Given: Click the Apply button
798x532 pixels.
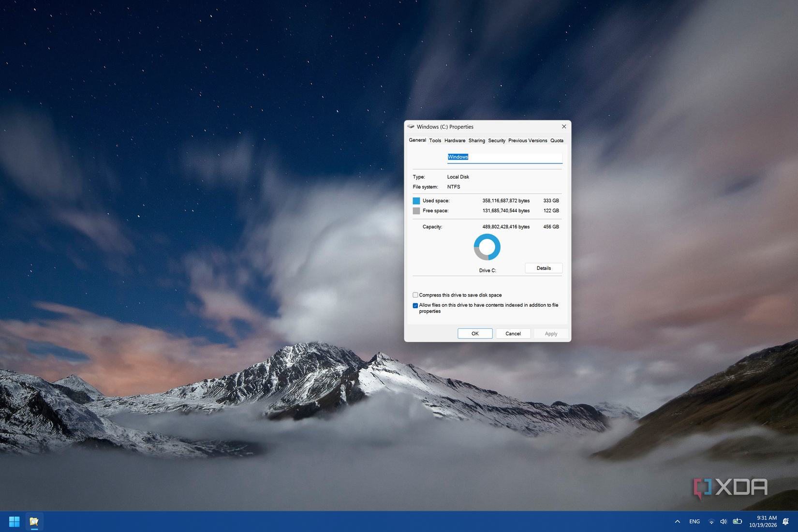Looking at the screenshot, I should [x=551, y=334].
